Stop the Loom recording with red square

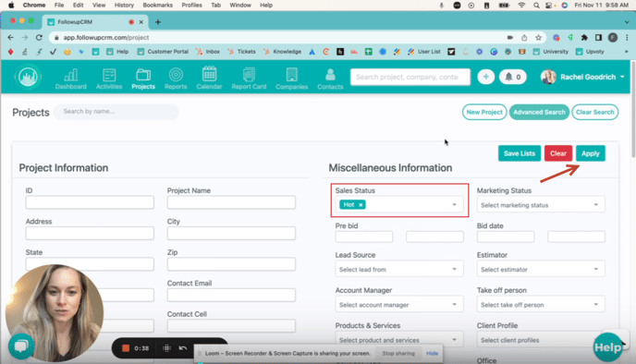click(x=126, y=348)
